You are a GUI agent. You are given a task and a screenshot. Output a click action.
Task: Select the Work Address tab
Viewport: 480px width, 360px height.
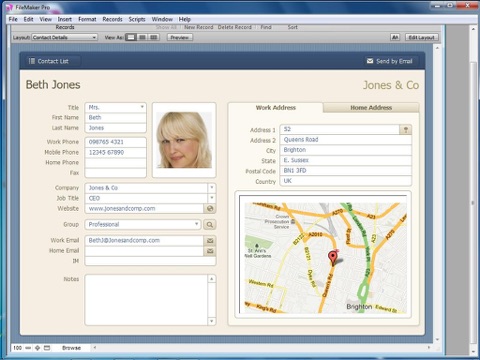(x=276, y=108)
